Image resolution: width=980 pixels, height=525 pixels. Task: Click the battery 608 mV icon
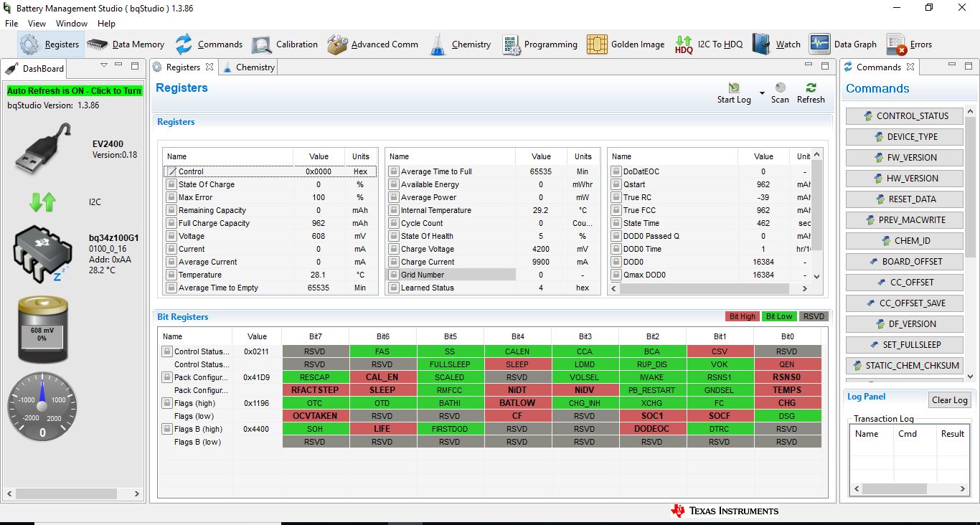click(x=43, y=330)
